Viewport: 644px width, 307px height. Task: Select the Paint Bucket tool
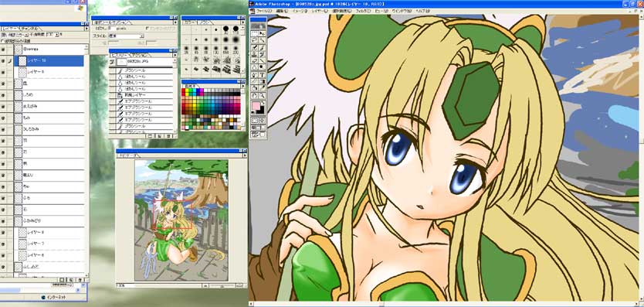254,87
